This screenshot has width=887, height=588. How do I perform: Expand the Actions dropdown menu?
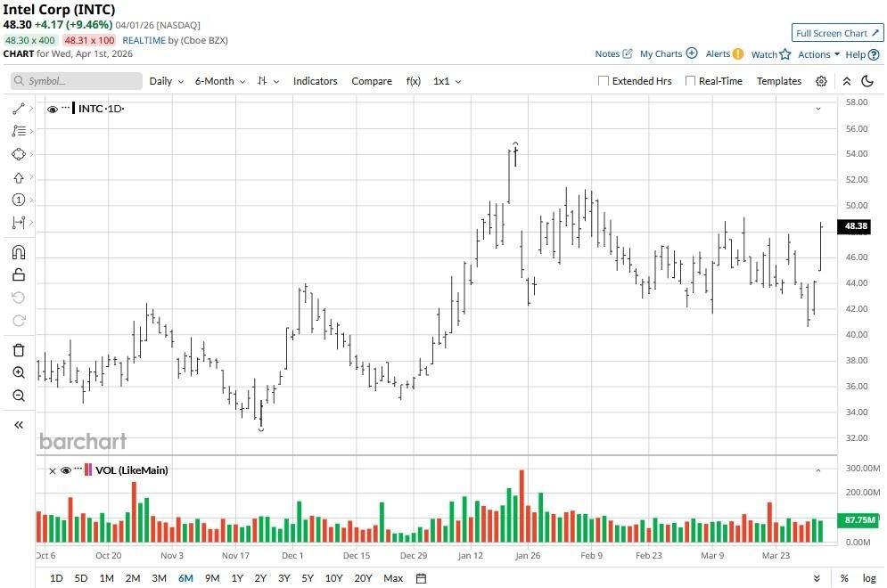click(x=818, y=54)
